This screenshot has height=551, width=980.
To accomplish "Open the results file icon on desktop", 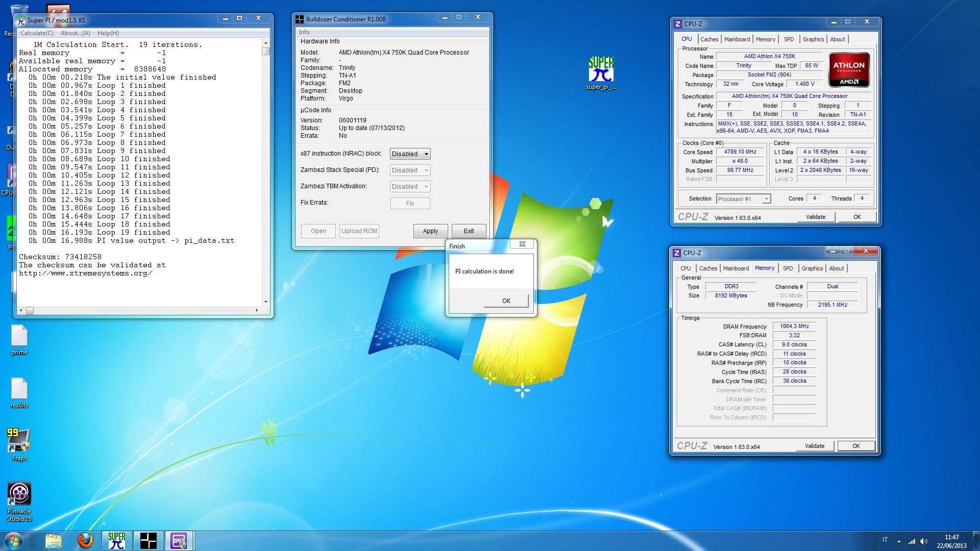I will coord(19,393).
